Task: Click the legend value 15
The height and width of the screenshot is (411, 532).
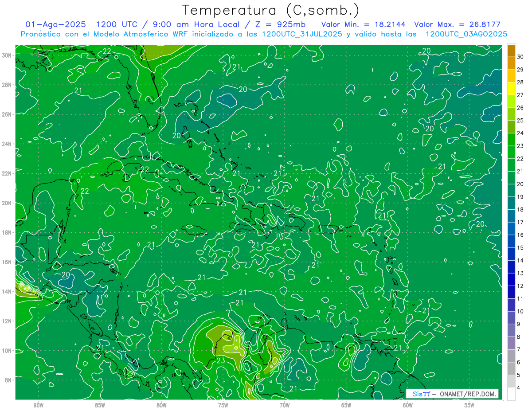Action: [x=520, y=247]
